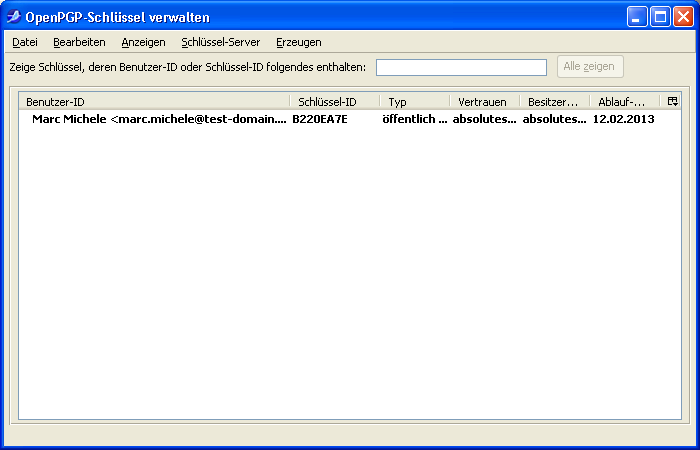Open the column picker icon
700x450 pixels.
(x=672, y=101)
